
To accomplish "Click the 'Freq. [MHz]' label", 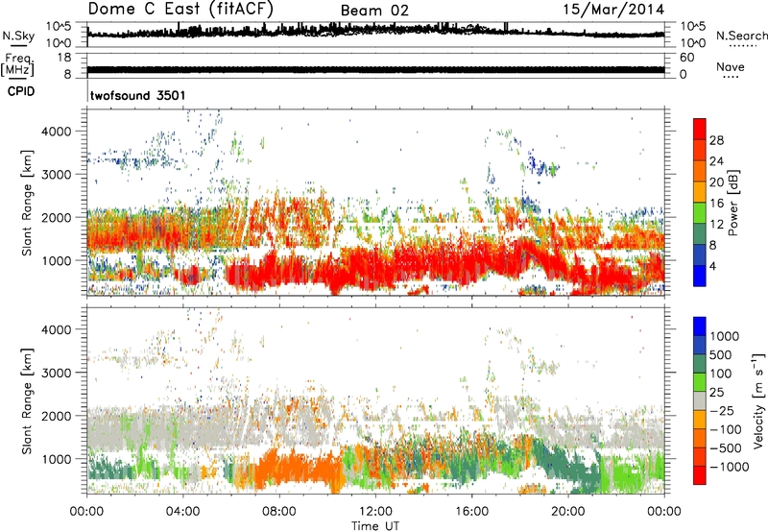I will click(x=18, y=65).
